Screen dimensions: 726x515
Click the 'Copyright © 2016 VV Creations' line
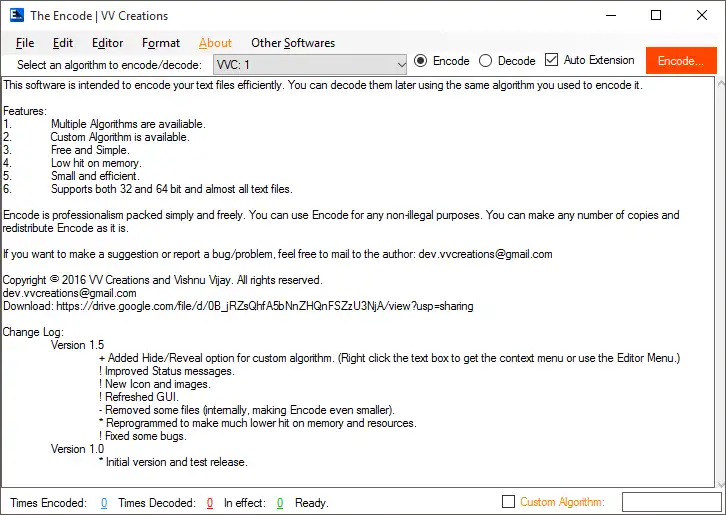click(163, 280)
